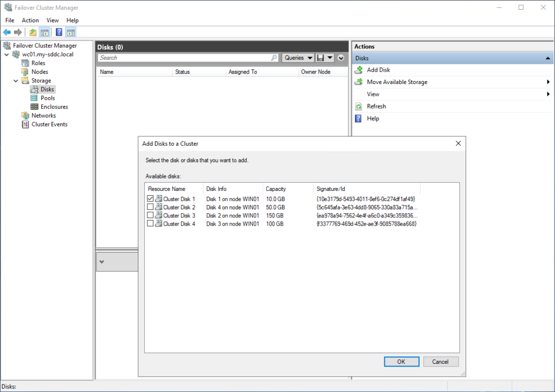Open the View menu
This screenshot has width=555, height=392.
tap(53, 21)
